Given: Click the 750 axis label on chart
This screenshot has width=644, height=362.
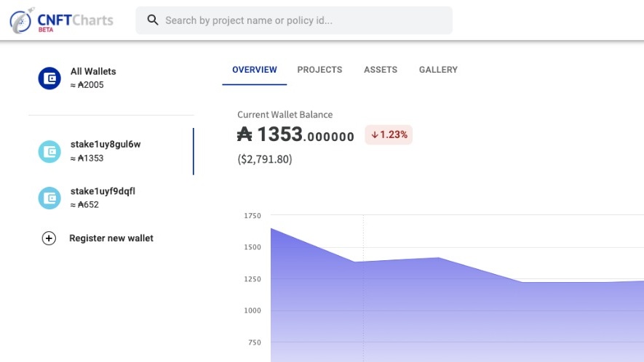Looking at the screenshot, I should (254, 342).
